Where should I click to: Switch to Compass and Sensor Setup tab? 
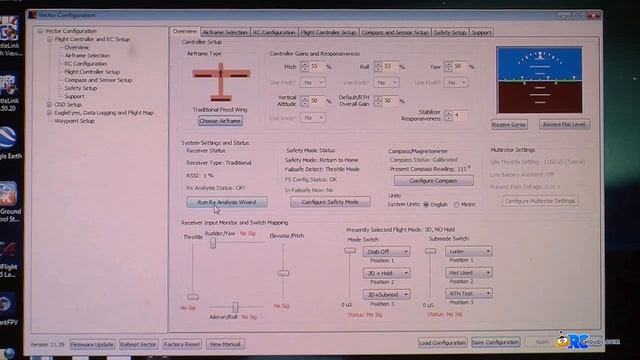pos(395,32)
